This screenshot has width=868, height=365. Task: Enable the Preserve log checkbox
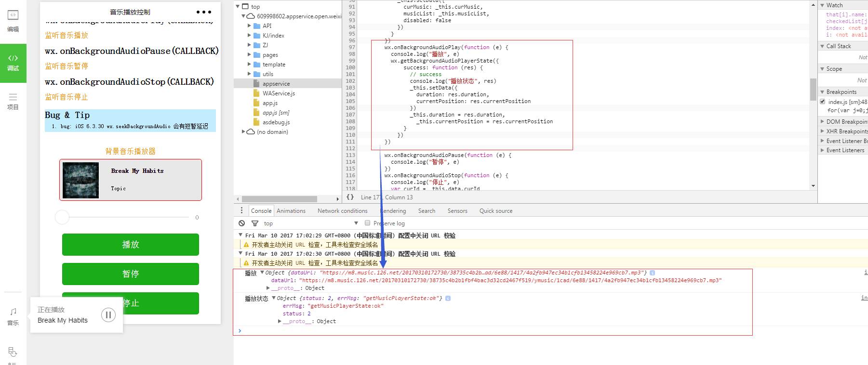[x=367, y=223]
